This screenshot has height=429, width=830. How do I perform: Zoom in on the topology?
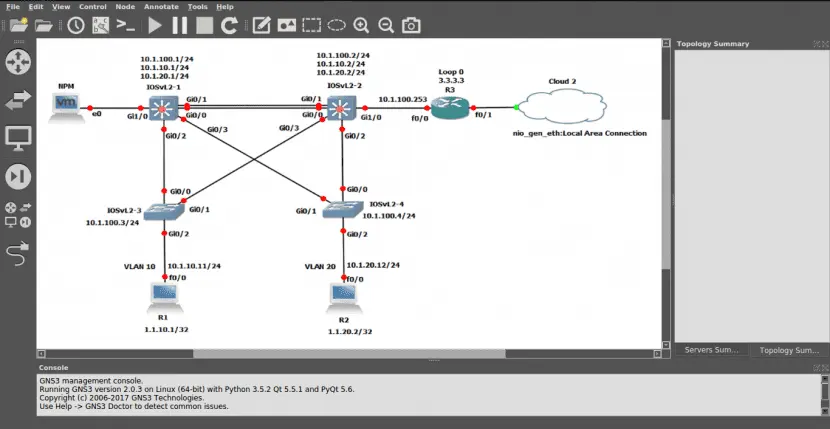tap(361, 24)
